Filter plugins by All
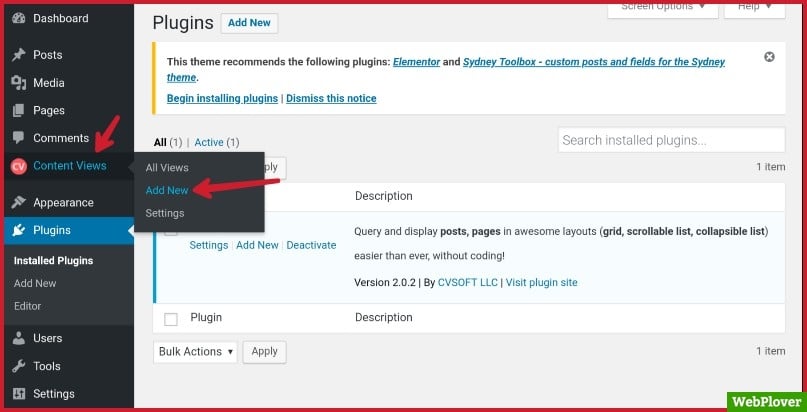807x412 pixels. (160, 142)
